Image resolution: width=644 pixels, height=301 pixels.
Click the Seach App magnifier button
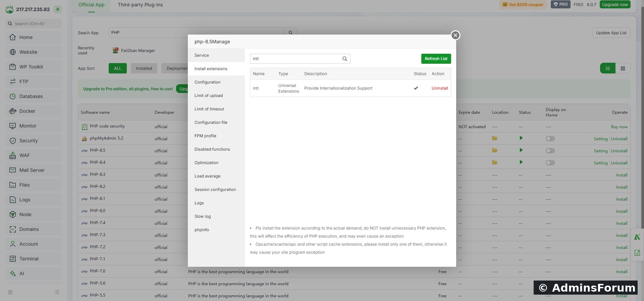pyautogui.click(x=290, y=33)
